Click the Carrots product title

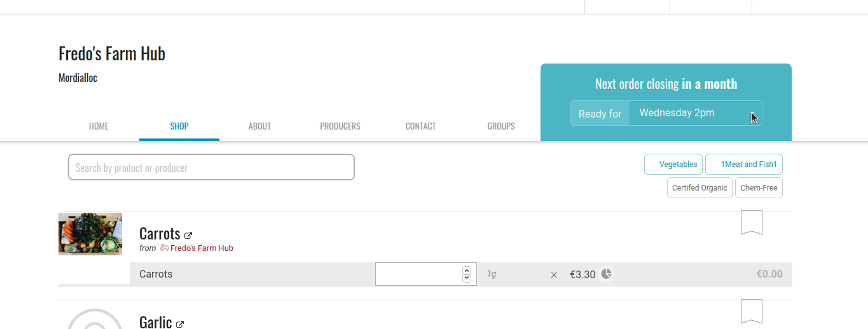(160, 234)
